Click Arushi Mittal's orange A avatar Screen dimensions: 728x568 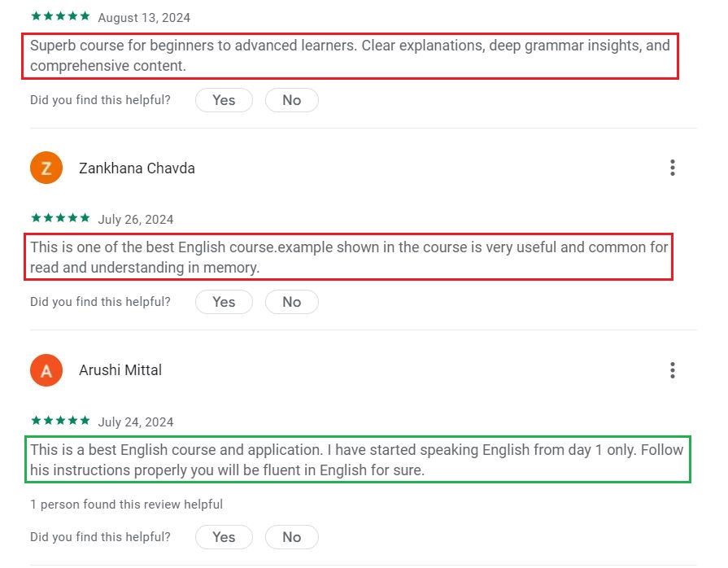[x=46, y=370]
